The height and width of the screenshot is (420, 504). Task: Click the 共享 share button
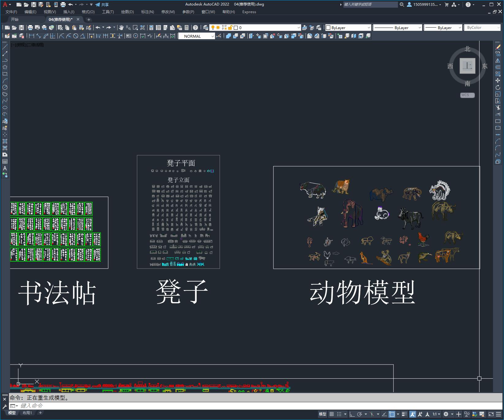[102, 4]
